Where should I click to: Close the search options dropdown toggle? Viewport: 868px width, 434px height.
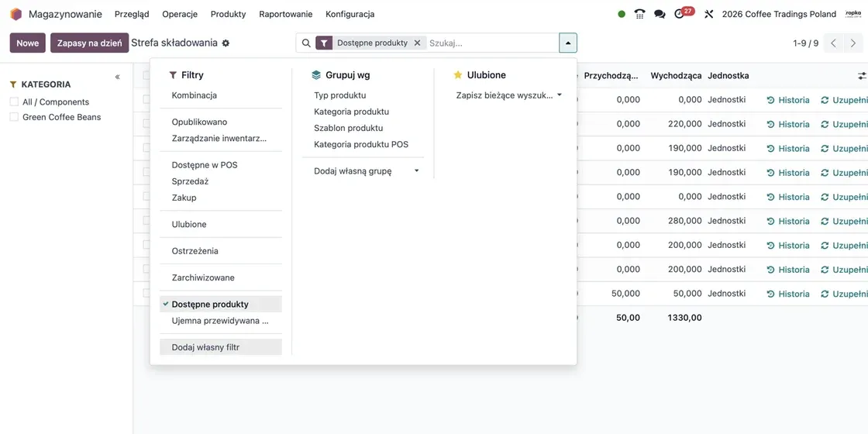pos(568,43)
